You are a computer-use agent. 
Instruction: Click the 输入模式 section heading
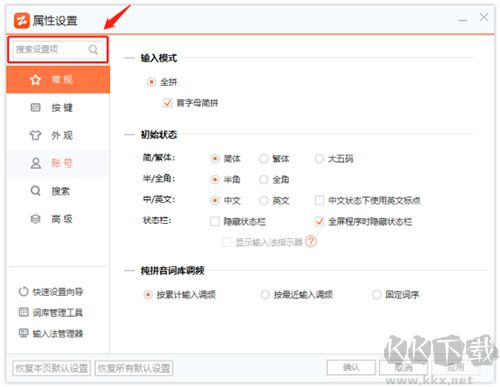point(159,58)
